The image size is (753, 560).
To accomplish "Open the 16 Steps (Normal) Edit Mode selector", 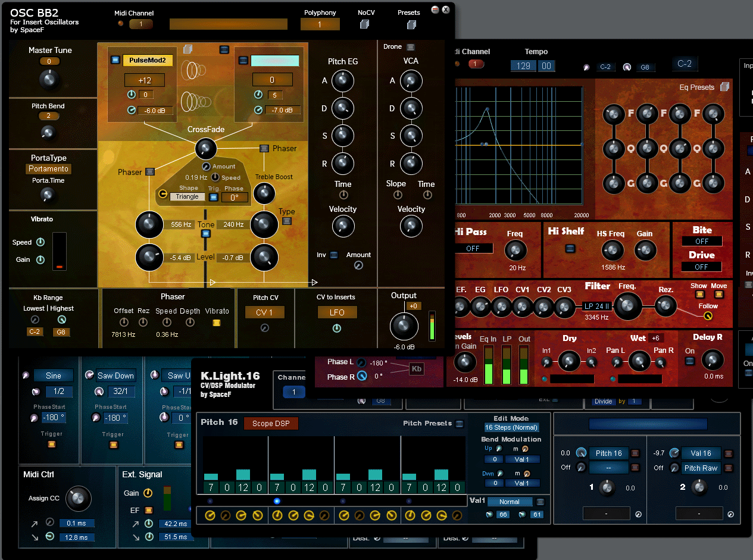I will click(511, 427).
